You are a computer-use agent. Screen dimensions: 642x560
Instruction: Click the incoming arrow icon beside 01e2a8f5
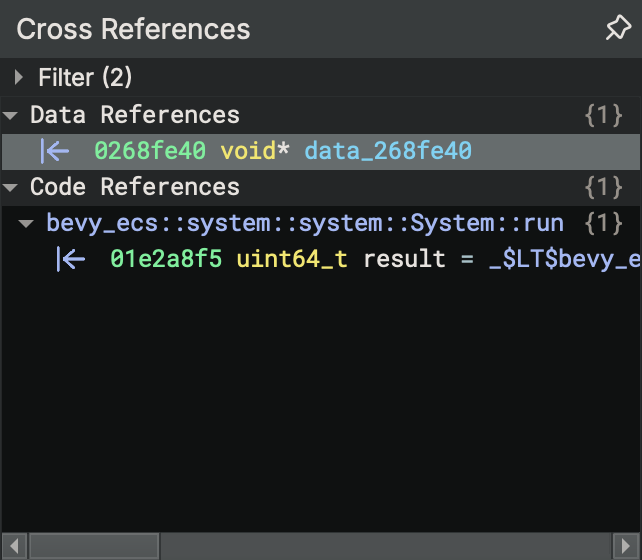pos(71,259)
